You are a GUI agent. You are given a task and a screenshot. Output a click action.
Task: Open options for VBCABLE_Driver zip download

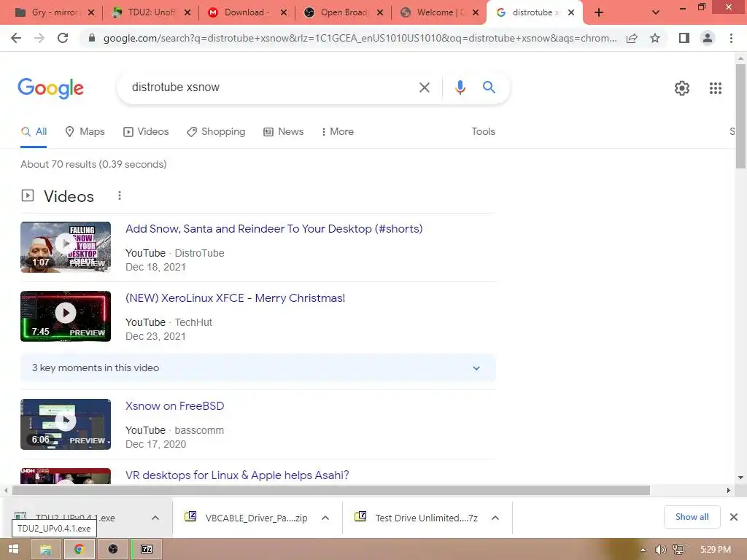coord(325,518)
